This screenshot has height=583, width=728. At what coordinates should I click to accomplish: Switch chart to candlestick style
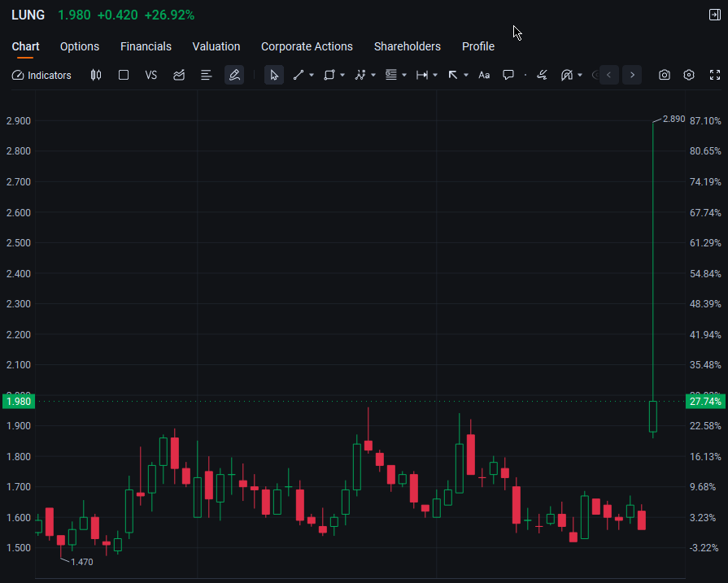96,75
